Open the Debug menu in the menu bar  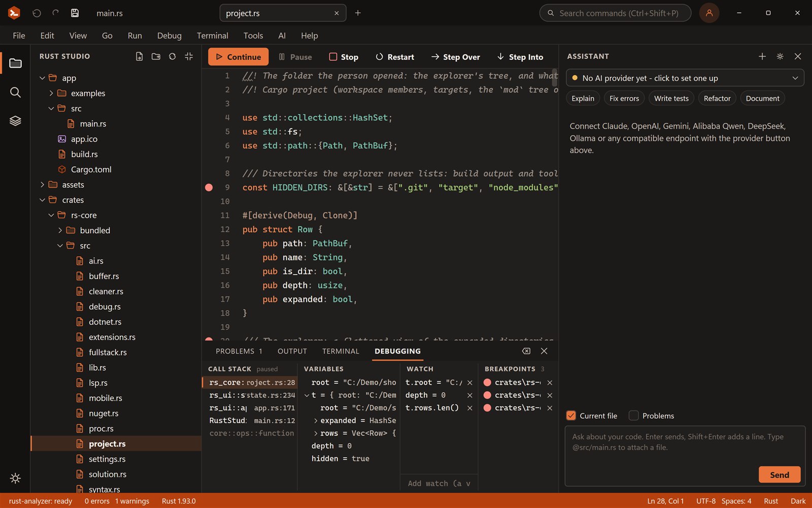[169, 36]
